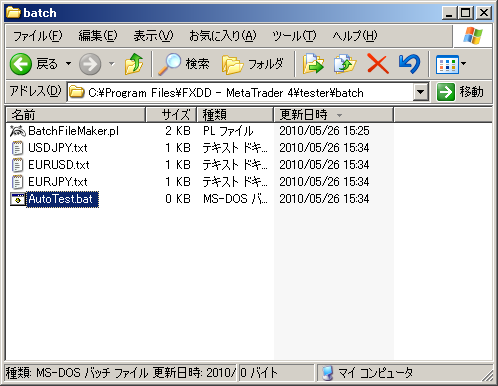Select the file EURJPY.txt

(58, 182)
